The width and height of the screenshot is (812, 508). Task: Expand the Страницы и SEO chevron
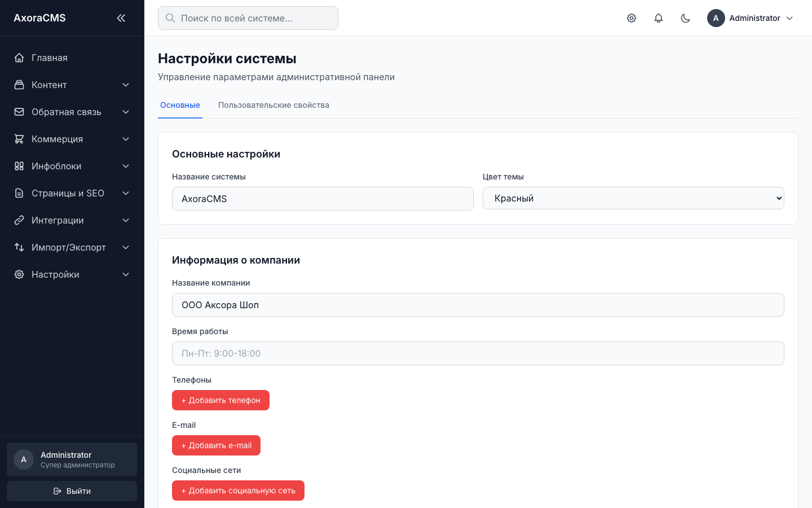(x=126, y=193)
